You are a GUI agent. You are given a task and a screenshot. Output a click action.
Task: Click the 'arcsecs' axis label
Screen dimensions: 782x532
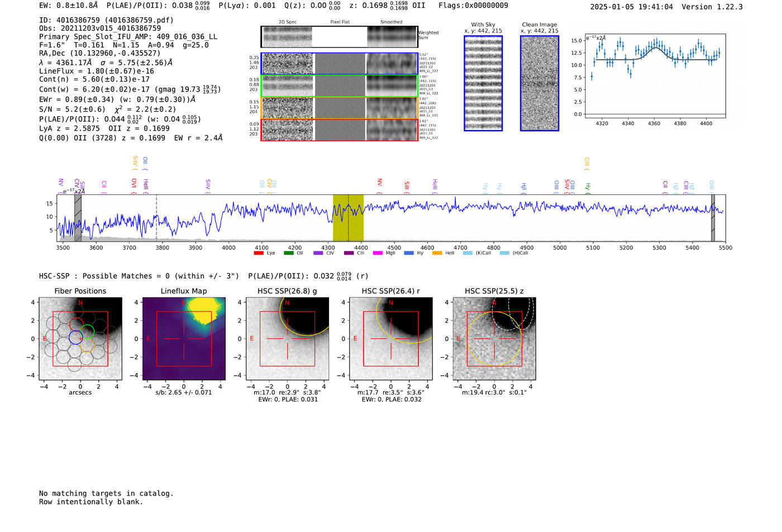point(80,392)
